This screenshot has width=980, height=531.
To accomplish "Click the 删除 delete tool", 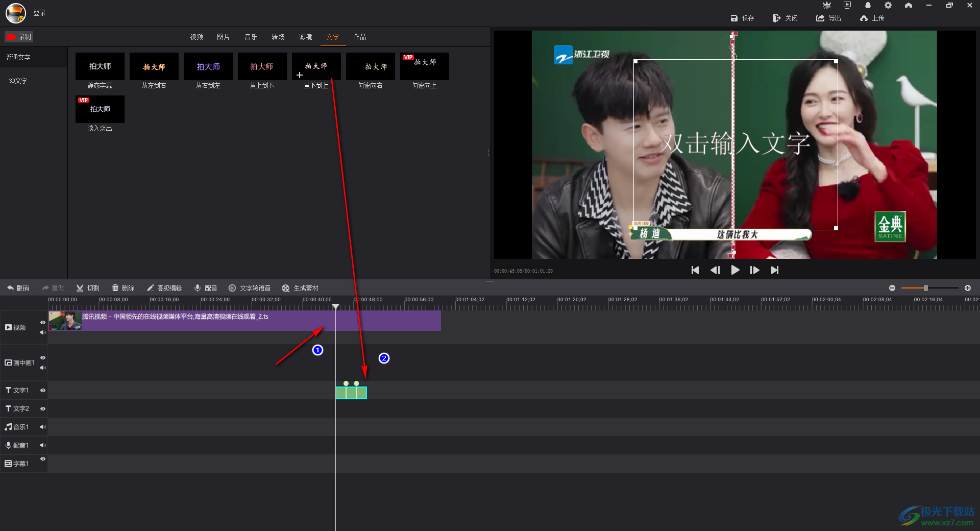I will pos(123,288).
